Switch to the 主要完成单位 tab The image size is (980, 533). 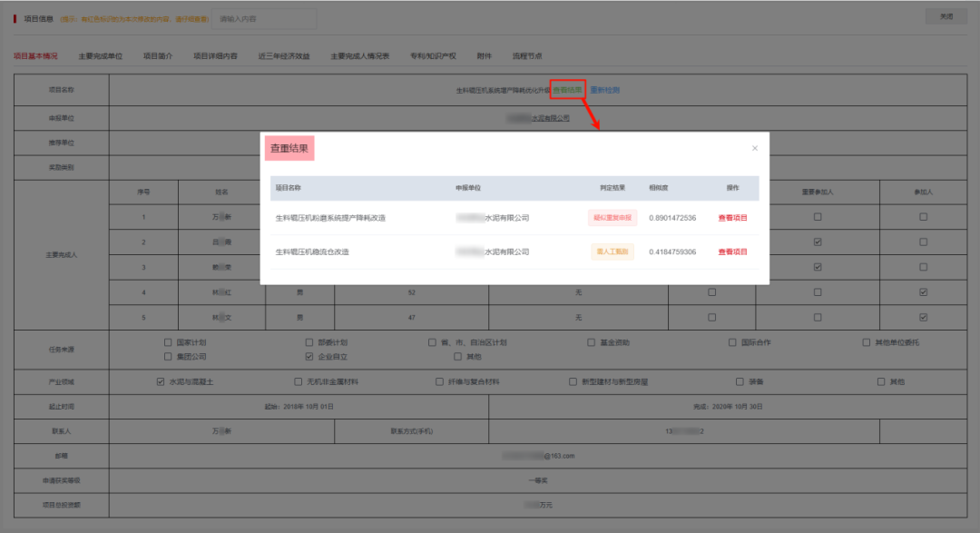pyautogui.click(x=101, y=56)
